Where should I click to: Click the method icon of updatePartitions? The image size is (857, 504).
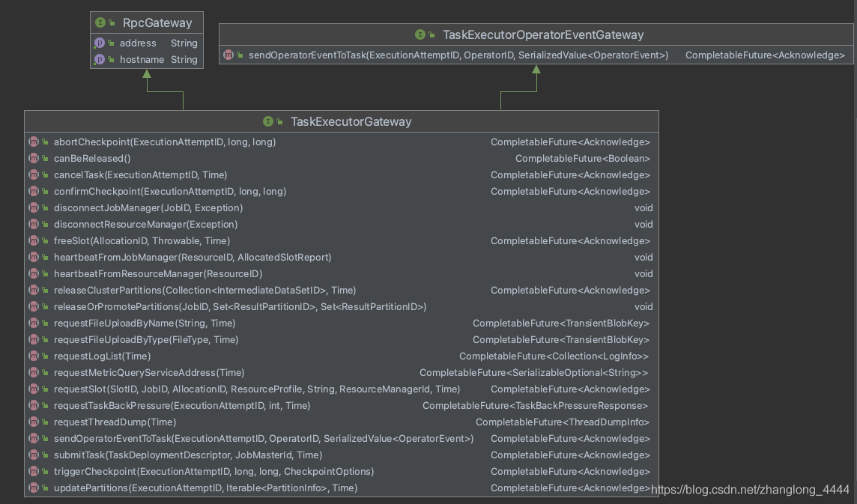click(x=34, y=488)
